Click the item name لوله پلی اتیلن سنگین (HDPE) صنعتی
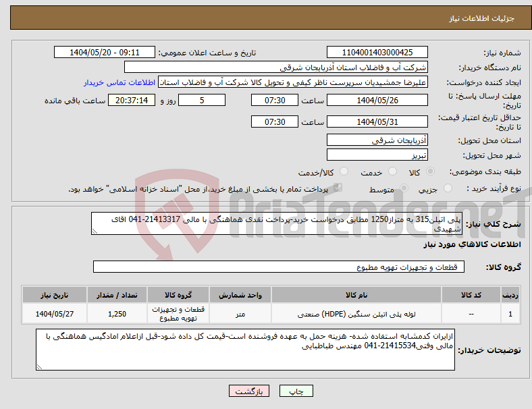Viewport: 532px width, 409px height. 356,314
